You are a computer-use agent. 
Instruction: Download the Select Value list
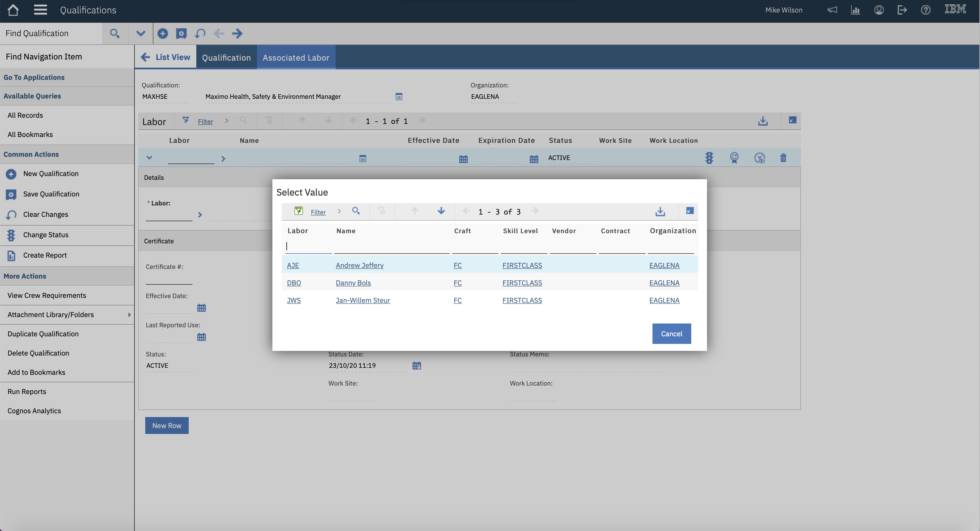[660, 211]
